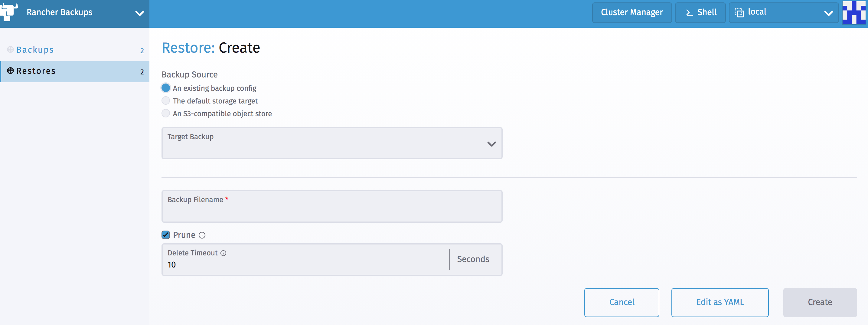
Task: Open the local cluster selector chevron
Action: [828, 13]
